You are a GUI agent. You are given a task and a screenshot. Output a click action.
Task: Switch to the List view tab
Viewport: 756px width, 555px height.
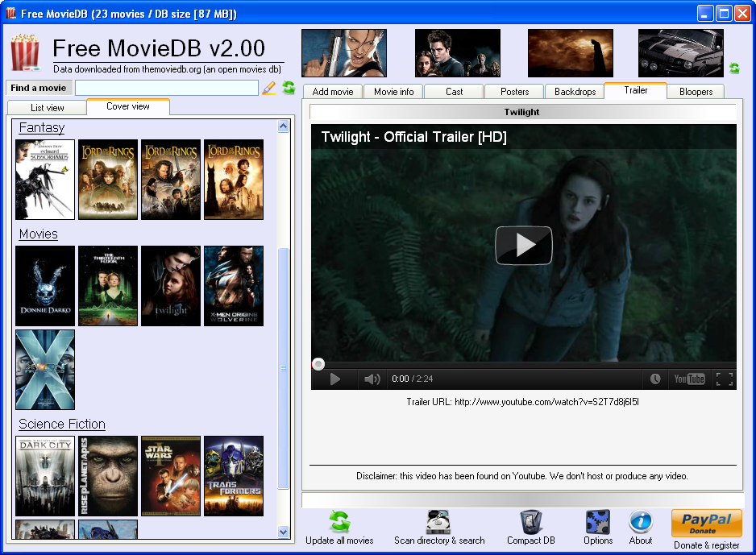point(48,108)
